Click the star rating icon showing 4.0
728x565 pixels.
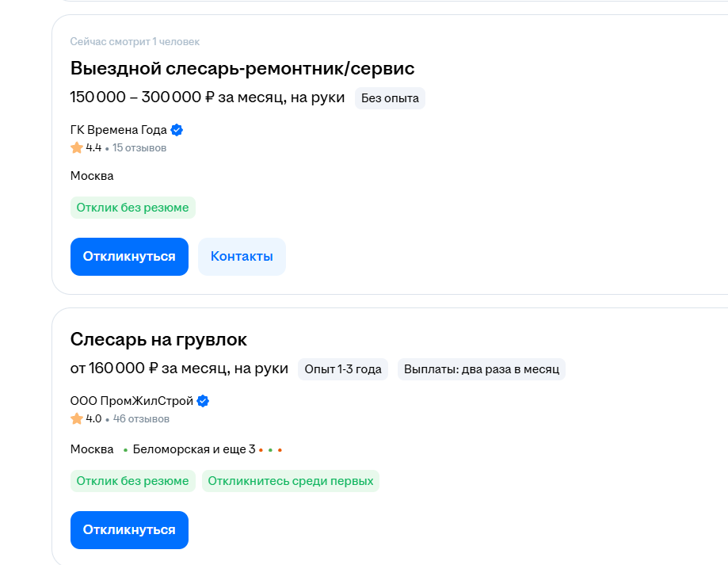click(x=77, y=418)
